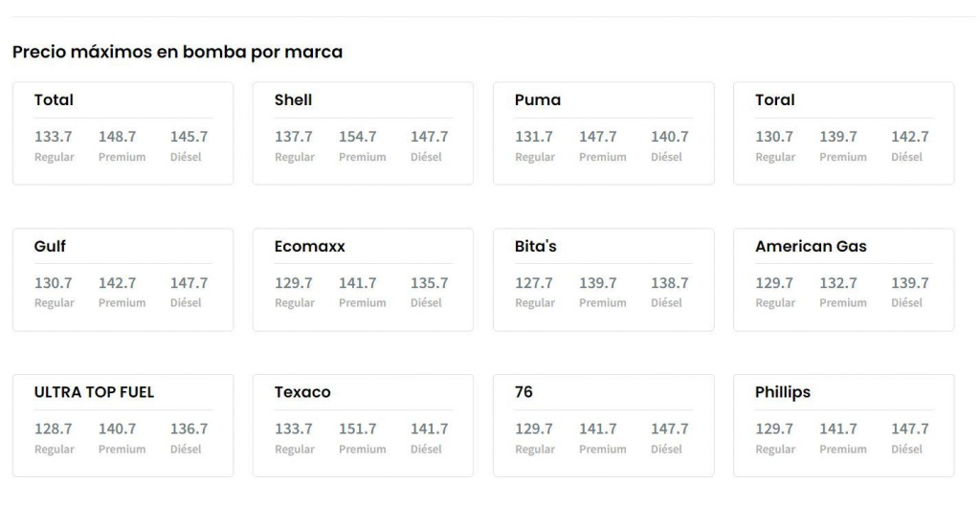Click the Puma brand name

[537, 99]
